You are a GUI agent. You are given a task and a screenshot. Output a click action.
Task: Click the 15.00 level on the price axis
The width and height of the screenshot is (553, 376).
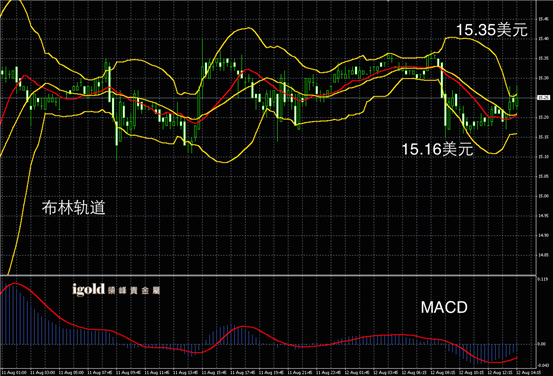click(x=543, y=196)
